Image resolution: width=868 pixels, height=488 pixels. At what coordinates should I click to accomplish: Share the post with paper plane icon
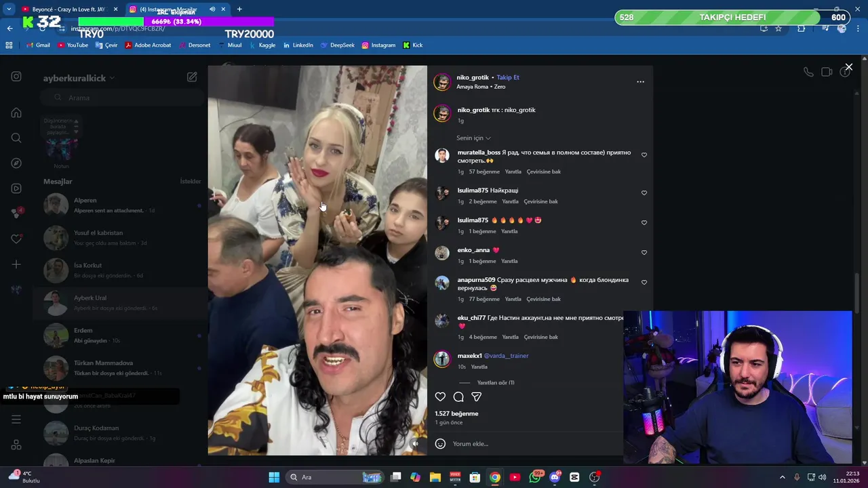tap(476, 396)
